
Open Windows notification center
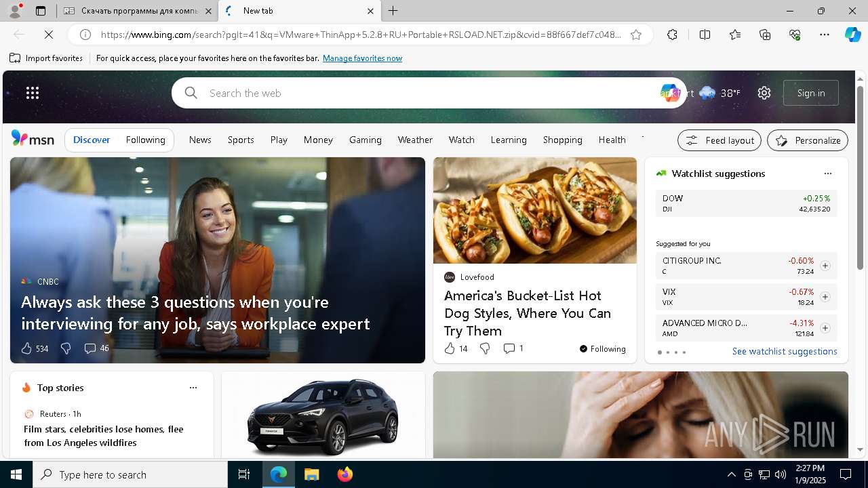coord(846,474)
